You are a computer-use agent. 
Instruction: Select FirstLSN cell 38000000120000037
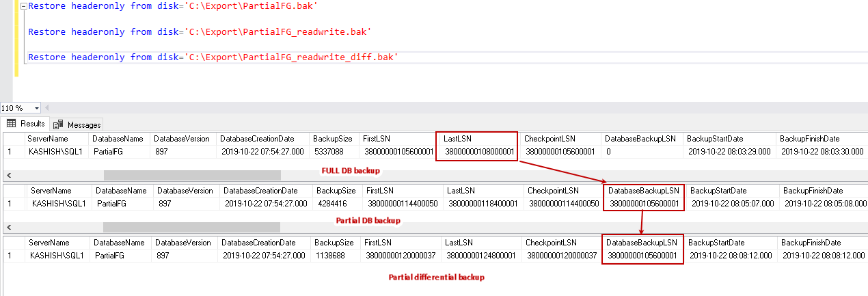point(401,255)
